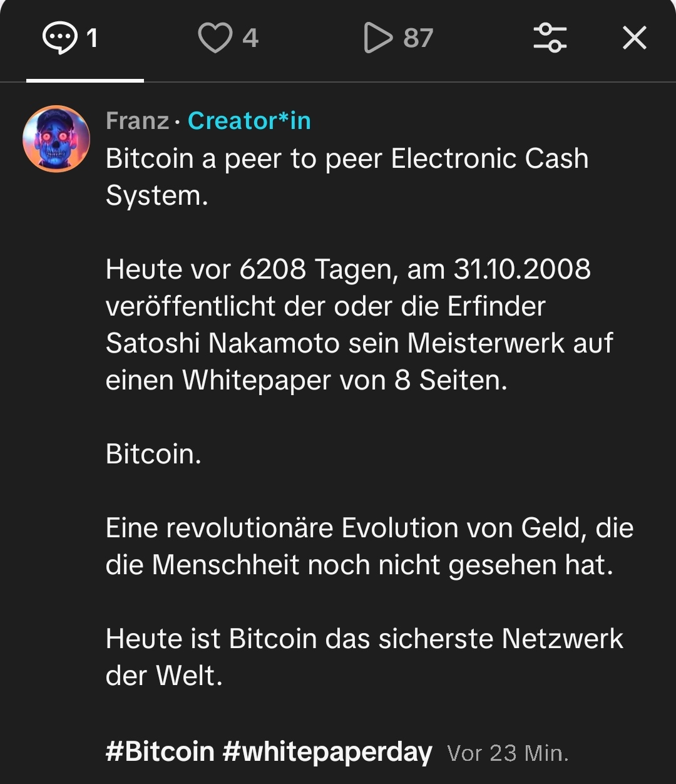Click the 'Vor 23 Min.' timestamp
This screenshot has width=676, height=784.
[x=508, y=753]
